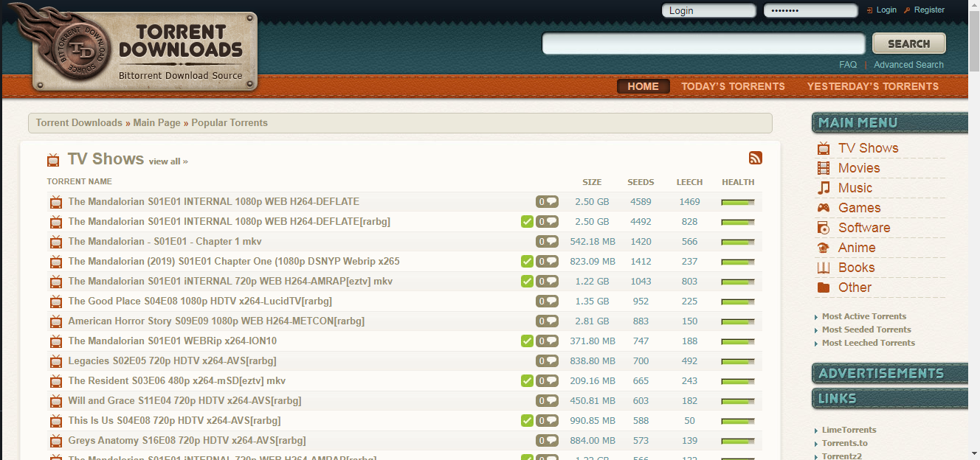Click the Register key icon
The height and width of the screenshot is (460, 980).
(x=907, y=10)
